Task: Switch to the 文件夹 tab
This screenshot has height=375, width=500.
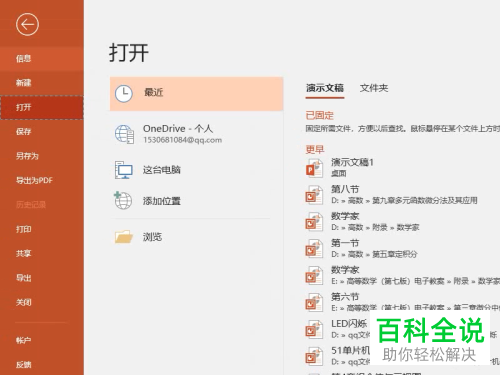Action: 374,88
